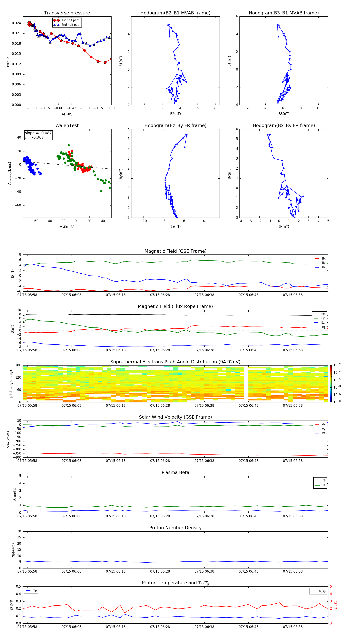The width and height of the screenshot is (351, 644).
Task: Click '07/15 06:58' tick under proton temperature panel
Action: click(x=292, y=627)
